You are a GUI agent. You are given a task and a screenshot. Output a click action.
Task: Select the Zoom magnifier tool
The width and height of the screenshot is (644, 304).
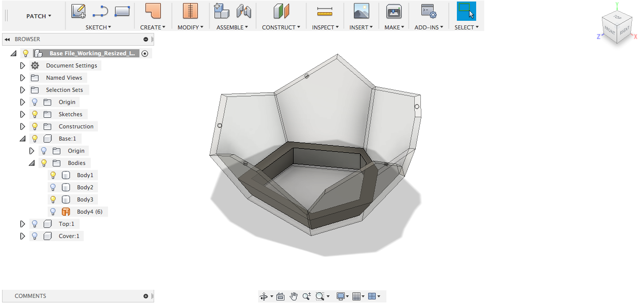pyautogui.click(x=307, y=296)
